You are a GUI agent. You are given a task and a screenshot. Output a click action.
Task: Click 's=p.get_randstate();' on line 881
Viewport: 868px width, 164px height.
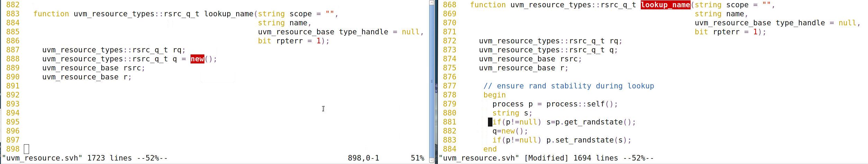pyautogui.click(x=591, y=122)
